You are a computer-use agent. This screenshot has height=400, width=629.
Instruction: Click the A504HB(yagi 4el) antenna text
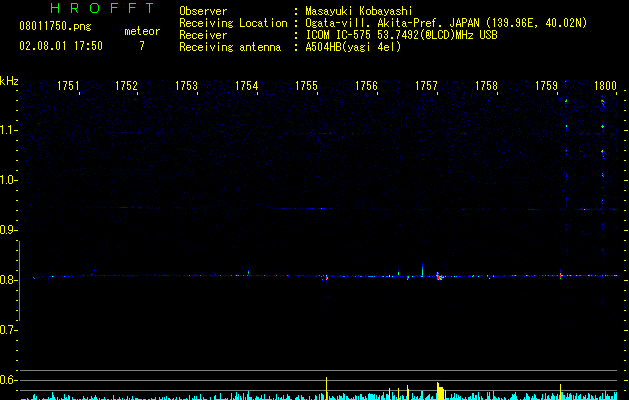353,47
